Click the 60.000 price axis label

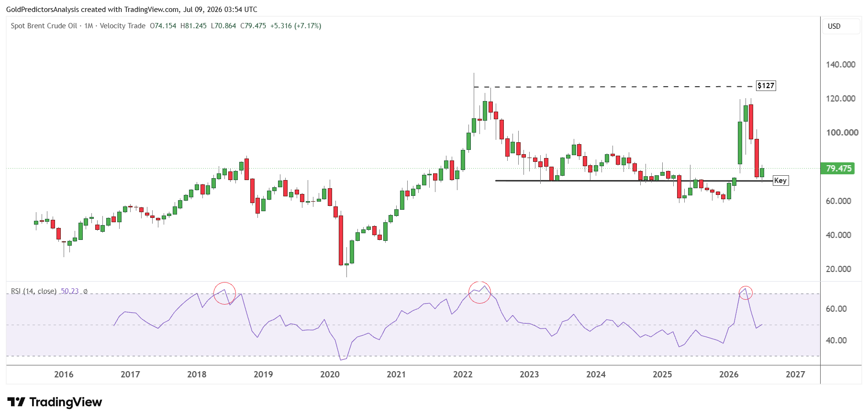839,201
